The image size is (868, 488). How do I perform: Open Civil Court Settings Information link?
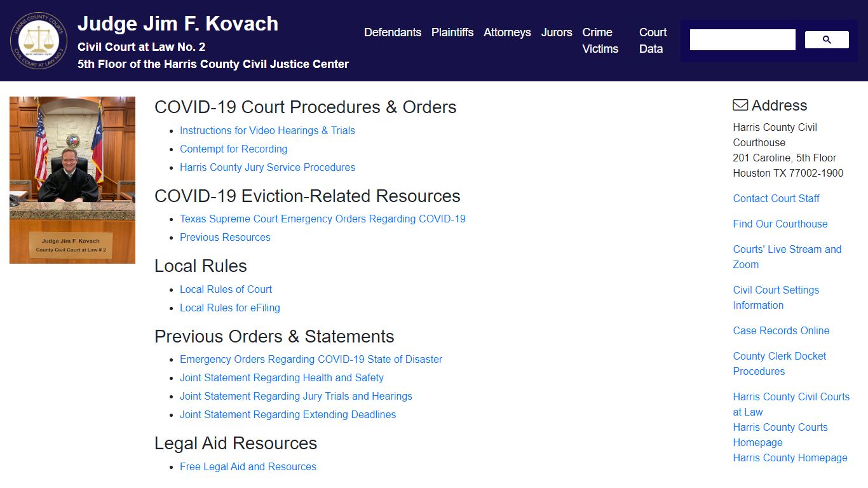(776, 297)
